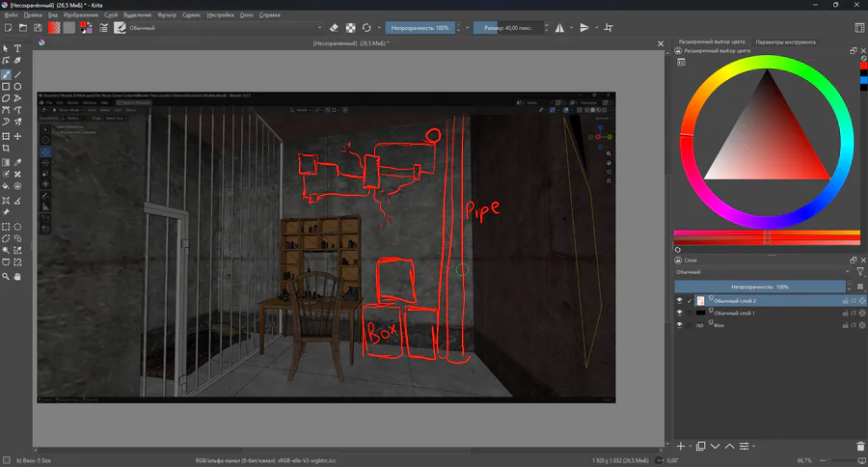This screenshot has height=467, width=868.
Task: Open the Layers panel hamburger options menu
Action: [860, 287]
